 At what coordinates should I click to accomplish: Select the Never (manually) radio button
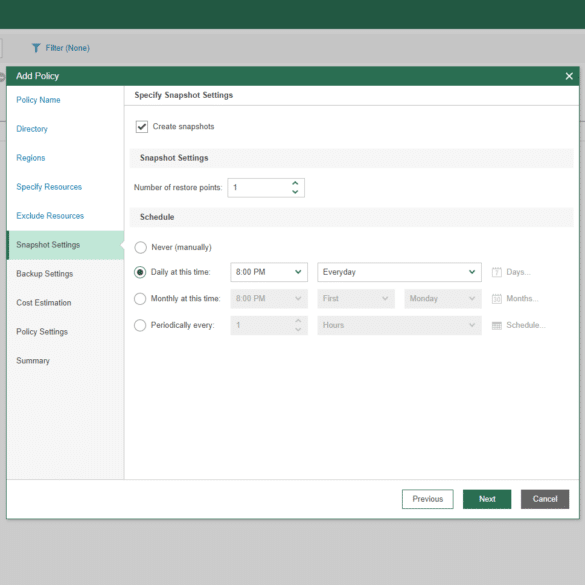click(140, 247)
